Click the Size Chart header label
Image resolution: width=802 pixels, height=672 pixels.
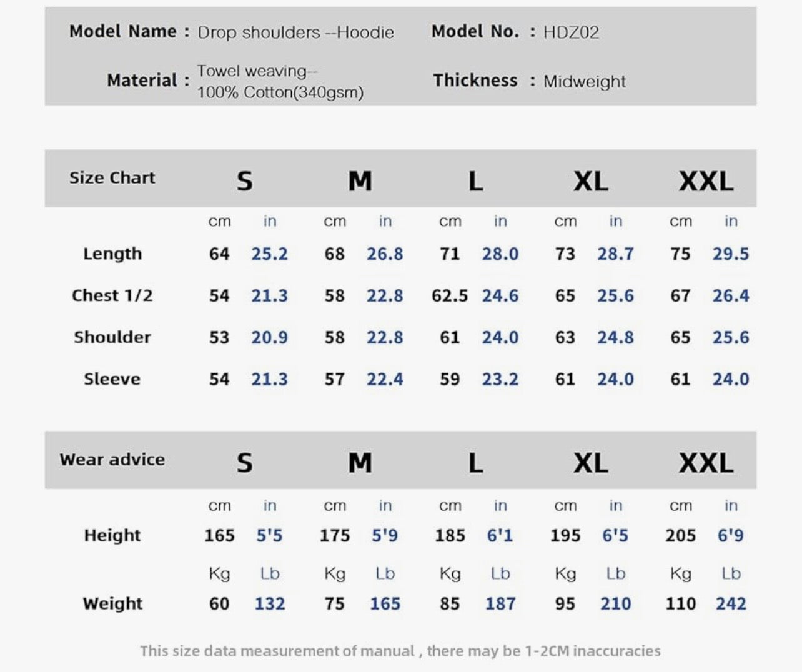point(112,178)
